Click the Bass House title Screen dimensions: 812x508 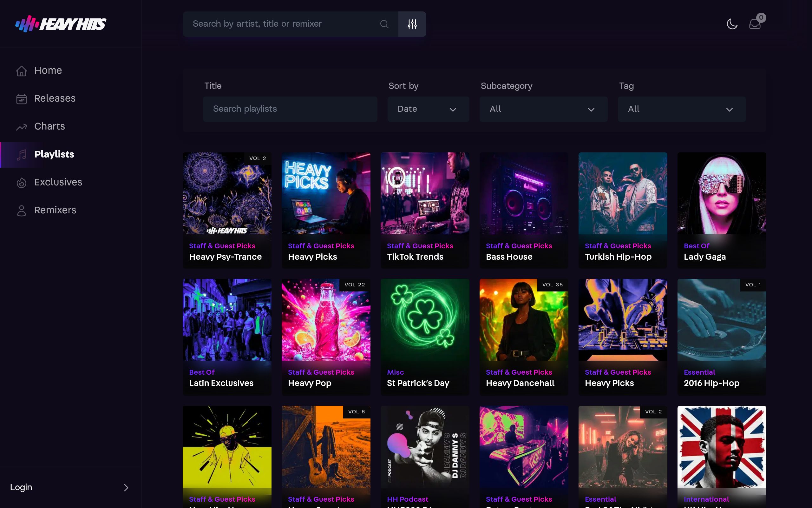[509, 257]
